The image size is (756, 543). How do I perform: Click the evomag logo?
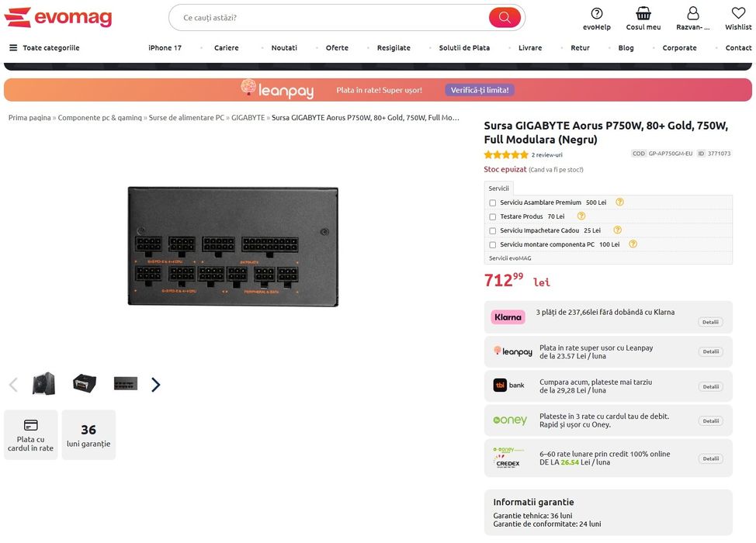(x=58, y=17)
